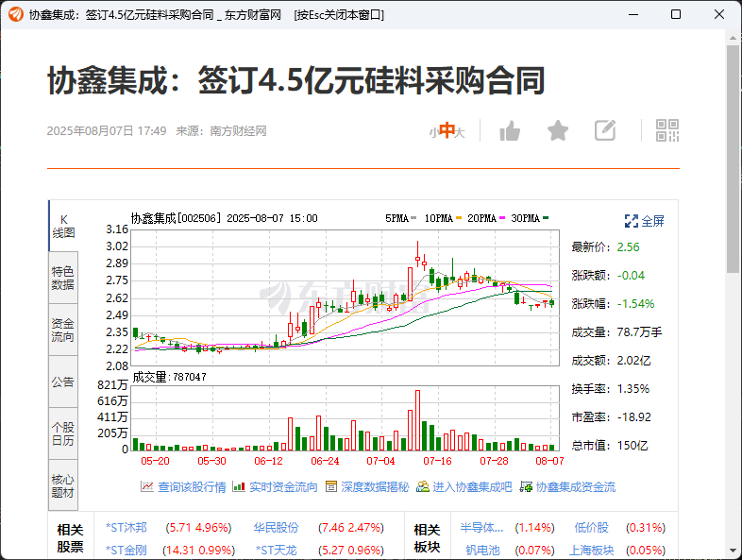The image size is (742, 560).
Task: Click people icon beside 进入协鑫集成吧
Action: (x=423, y=486)
